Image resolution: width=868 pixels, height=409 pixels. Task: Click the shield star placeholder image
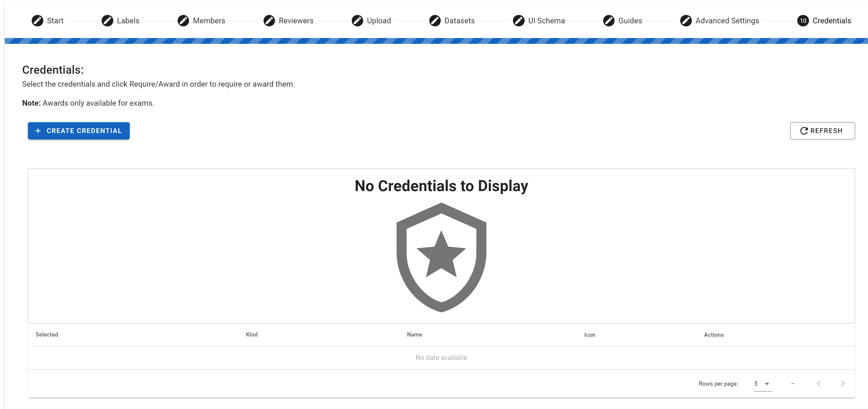pos(441,257)
